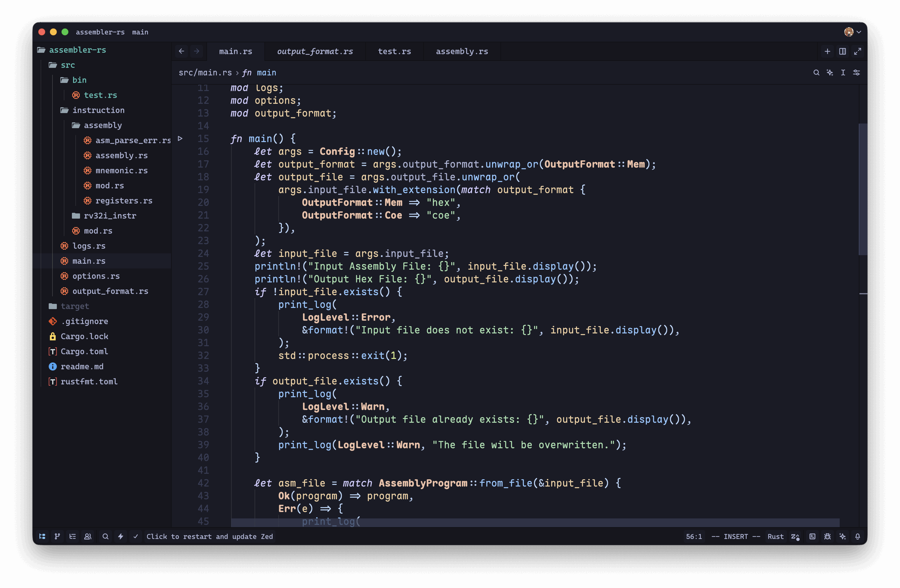Toggle the project panel icon in status bar
900x588 pixels.
(x=42, y=537)
